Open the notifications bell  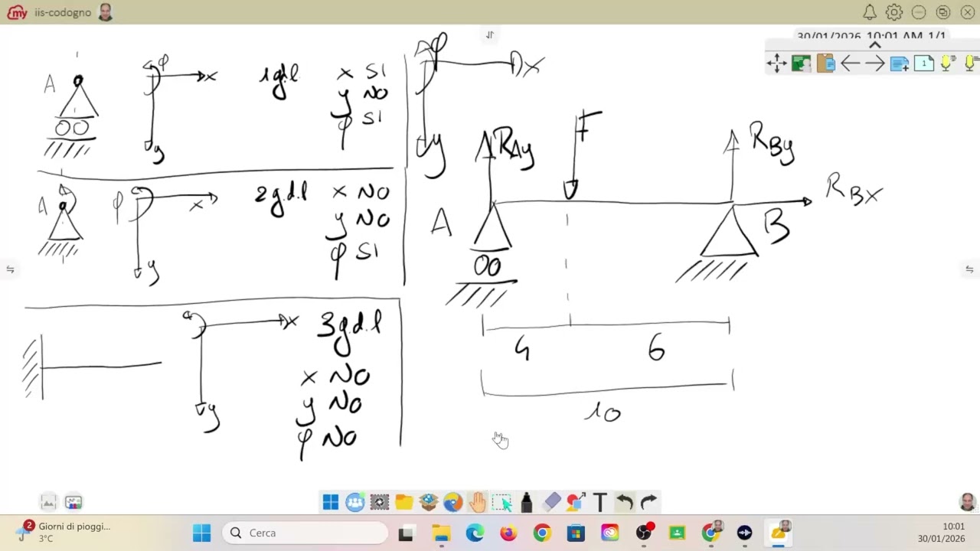tap(870, 12)
